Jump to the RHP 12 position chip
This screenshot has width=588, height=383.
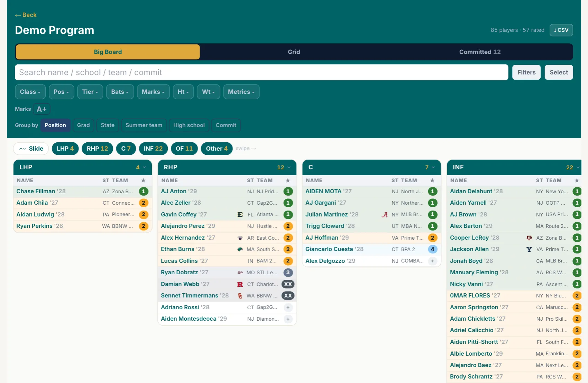tap(98, 149)
